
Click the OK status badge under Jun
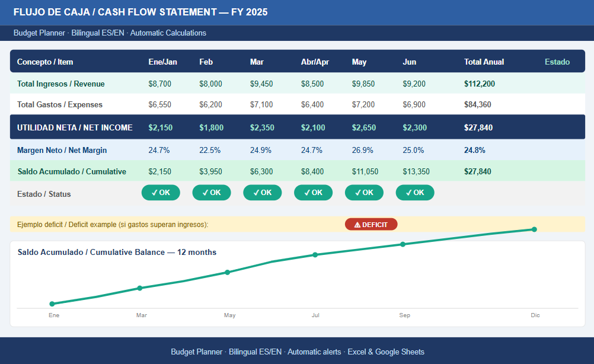(415, 193)
